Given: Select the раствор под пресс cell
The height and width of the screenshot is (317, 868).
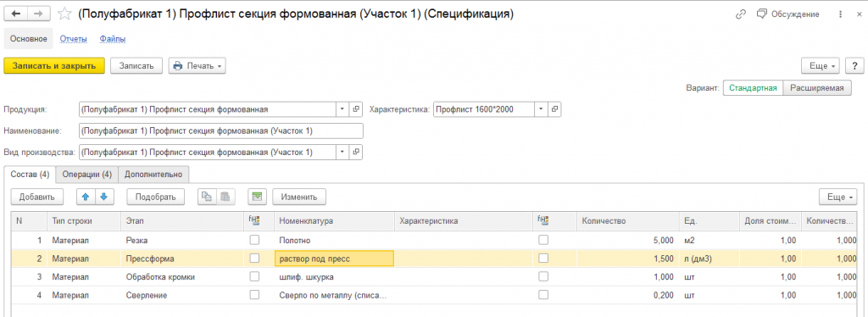Looking at the screenshot, I should click(x=334, y=259).
